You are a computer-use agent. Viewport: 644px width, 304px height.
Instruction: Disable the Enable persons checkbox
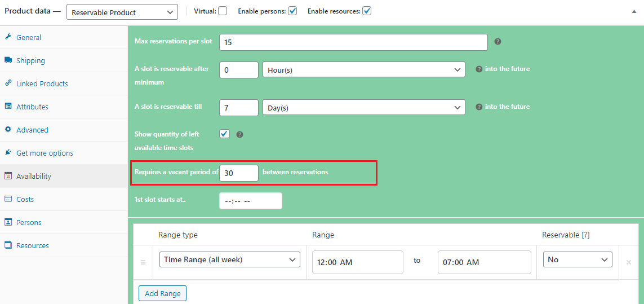point(292,11)
